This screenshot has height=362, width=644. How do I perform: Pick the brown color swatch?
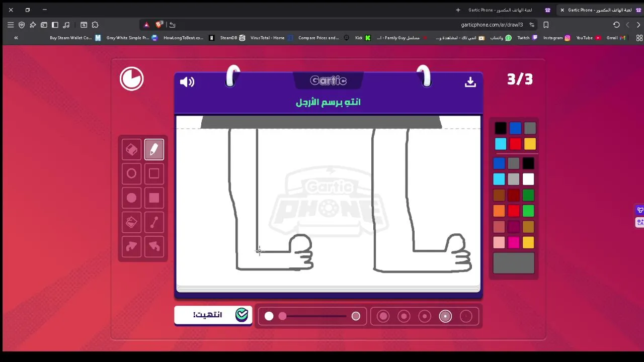coord(499,195)
